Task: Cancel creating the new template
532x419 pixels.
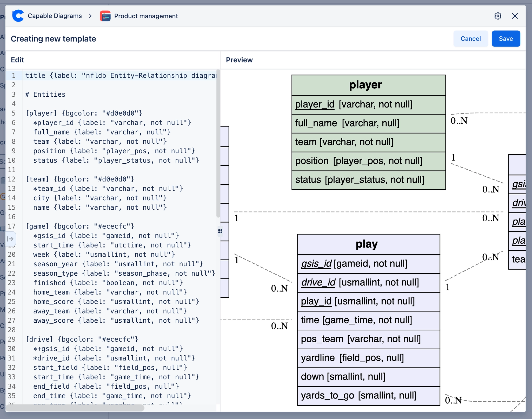Action: (x=470, y=38)
